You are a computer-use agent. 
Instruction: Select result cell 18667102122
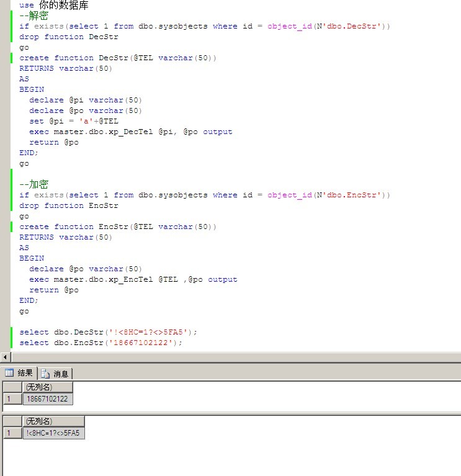point(48,398)
